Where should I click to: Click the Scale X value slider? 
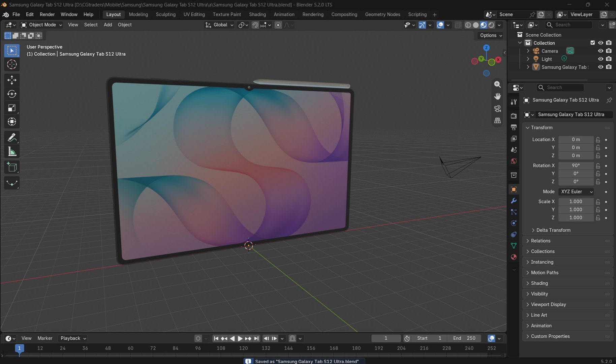click(576, 202)
